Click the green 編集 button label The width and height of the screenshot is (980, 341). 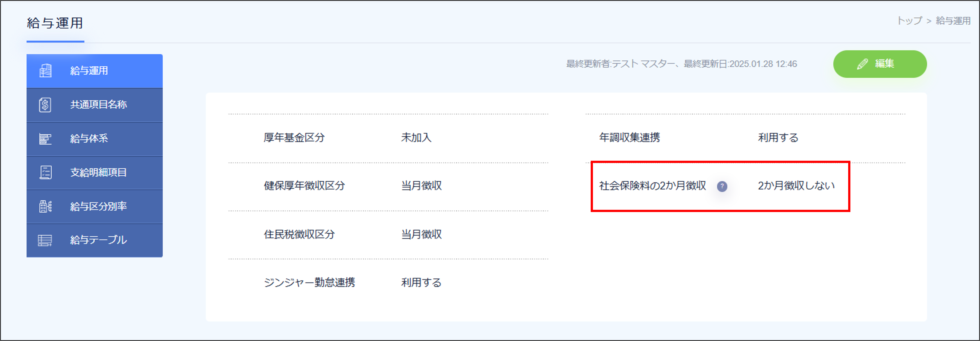(x=884, y=63)
